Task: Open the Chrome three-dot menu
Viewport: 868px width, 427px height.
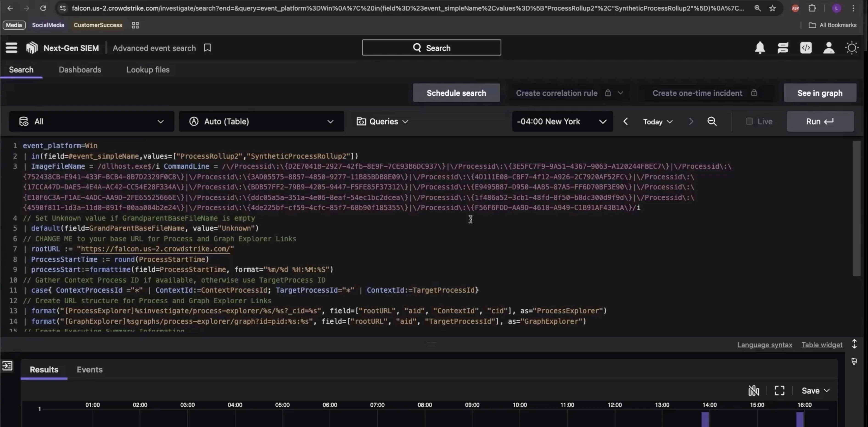Action: [853, 8]
